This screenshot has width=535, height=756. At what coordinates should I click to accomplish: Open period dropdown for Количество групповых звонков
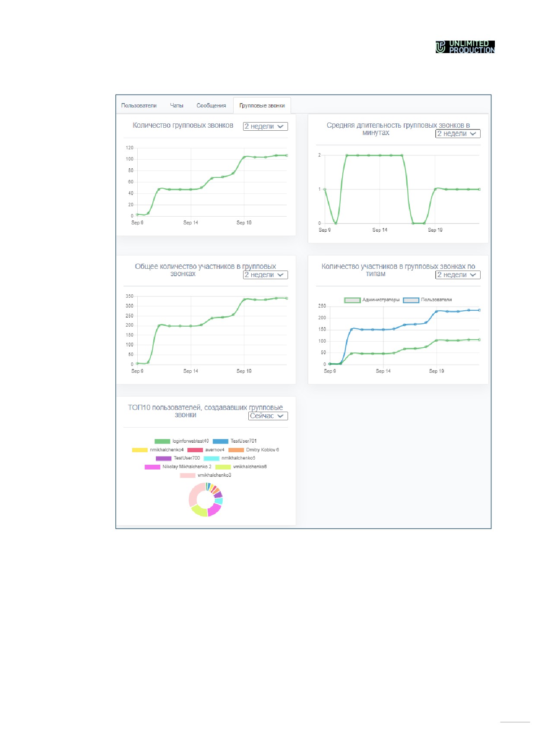click(265, 126)
